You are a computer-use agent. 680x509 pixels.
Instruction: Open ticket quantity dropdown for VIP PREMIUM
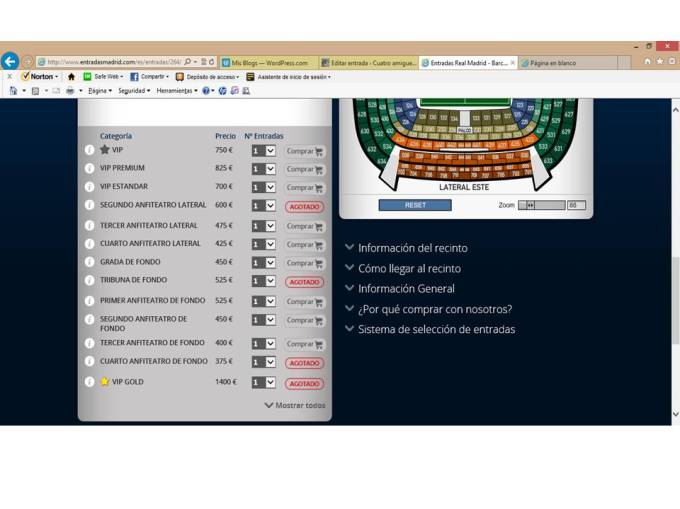click(x=263, y=169)
